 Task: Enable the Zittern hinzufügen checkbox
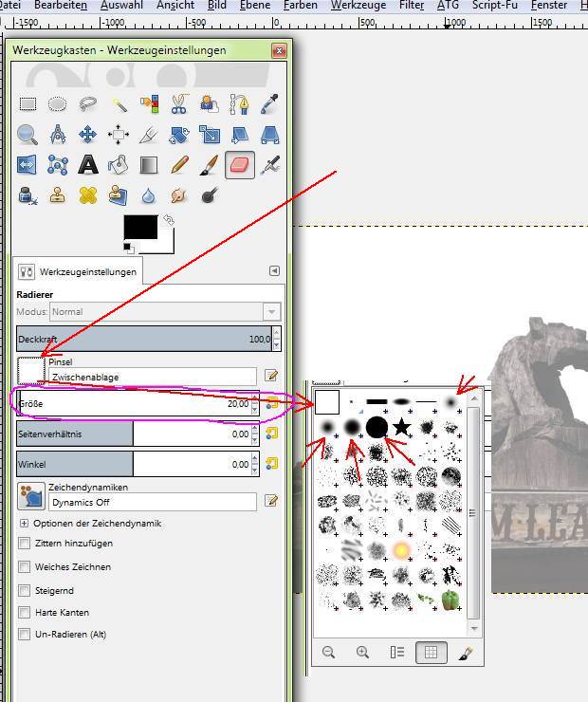(x=25, y=544)
